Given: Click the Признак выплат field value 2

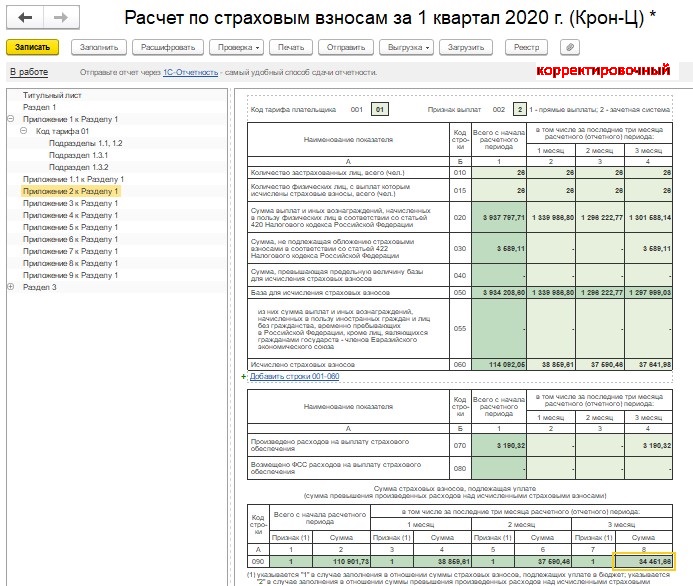Looking at the screenshot, I should point(520,109).
